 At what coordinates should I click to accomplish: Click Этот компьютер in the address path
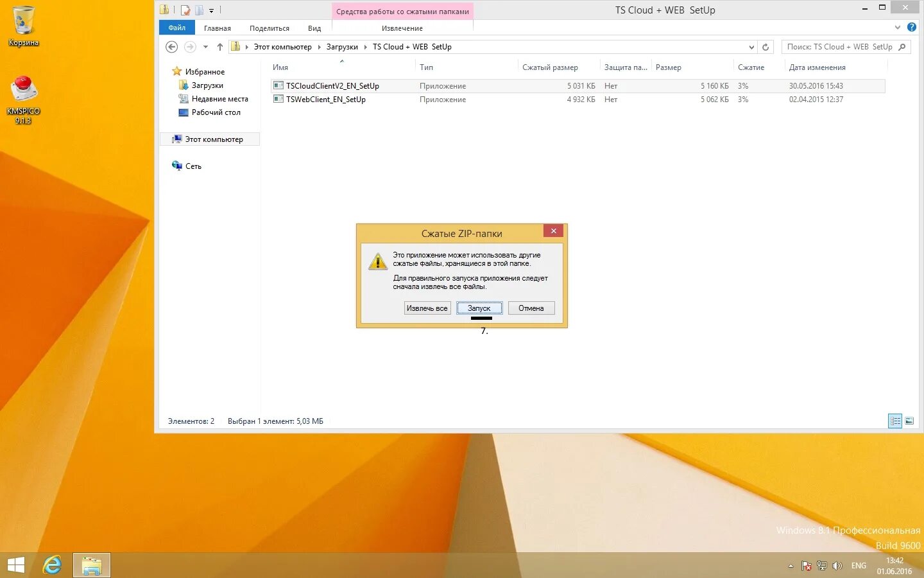[282, 47]
